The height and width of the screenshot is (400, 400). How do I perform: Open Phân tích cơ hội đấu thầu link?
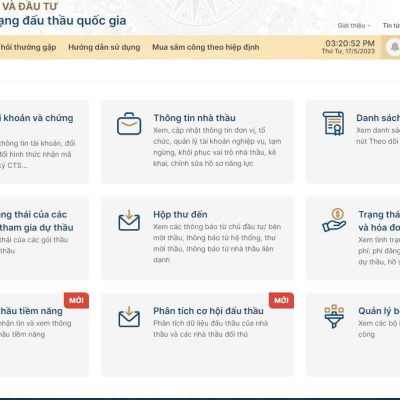tap(208, 311)
